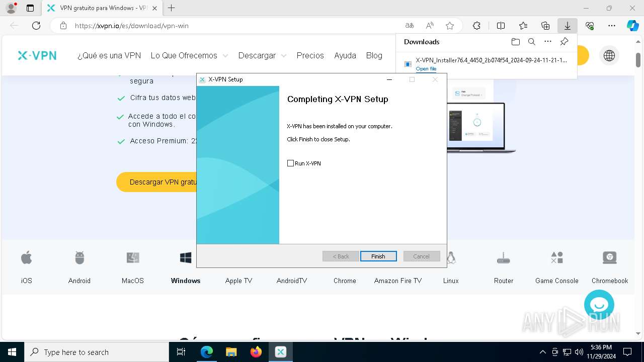The width and height of the screenshot is (644, 362).
Task: Add page to favorites star
Action: [450, 26]
